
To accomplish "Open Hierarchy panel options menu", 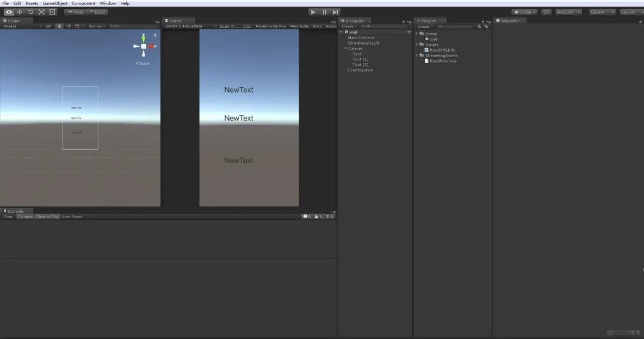I will 409,21.
